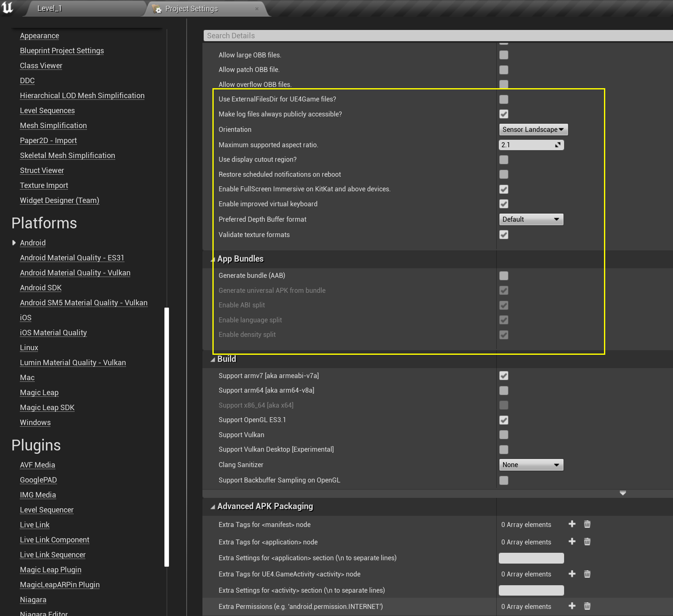Uncheck Support OpenGL ES3.1
The height and width of the screenshot is (616, 673).
click(x=504, y=420)
